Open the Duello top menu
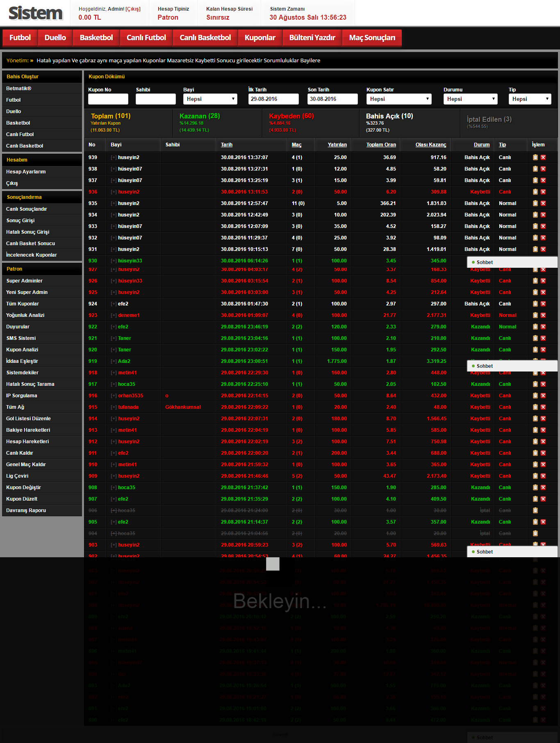560x743 pixels. (x=55, y=38)
